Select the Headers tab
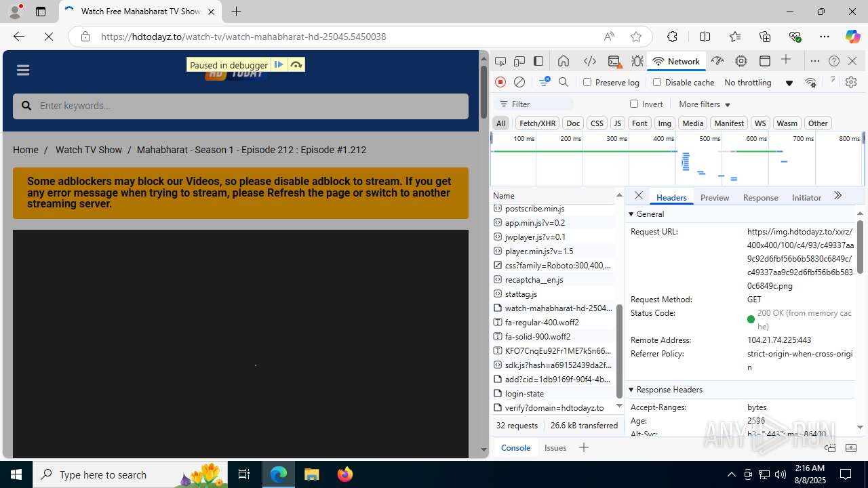This screenshot has width=868, height=488. click(x=671, y=197)
